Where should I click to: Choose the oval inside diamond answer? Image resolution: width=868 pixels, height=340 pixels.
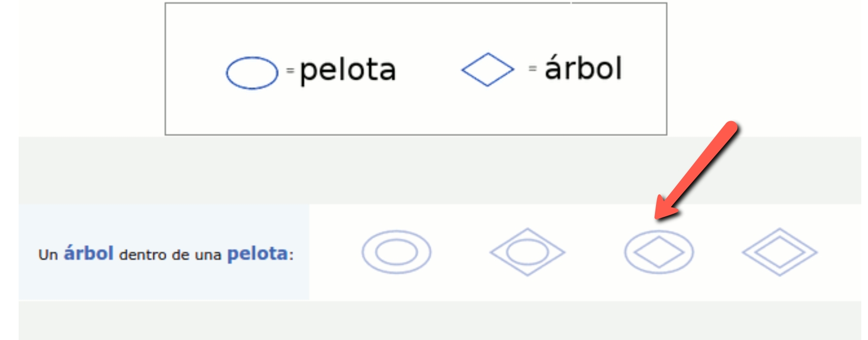point(527,252)
